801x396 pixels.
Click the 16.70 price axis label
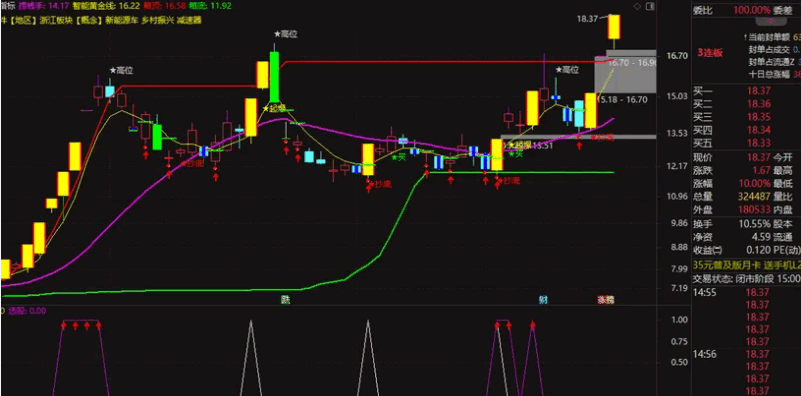677,55
